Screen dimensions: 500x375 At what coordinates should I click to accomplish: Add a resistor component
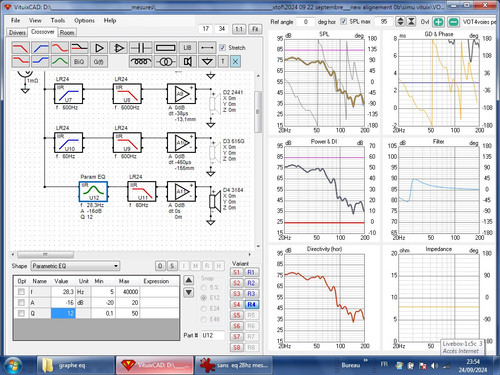coord(165,48)
